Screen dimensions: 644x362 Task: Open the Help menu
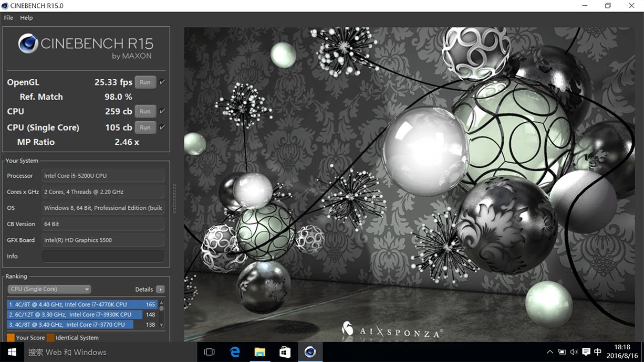(x=26, y=17)
